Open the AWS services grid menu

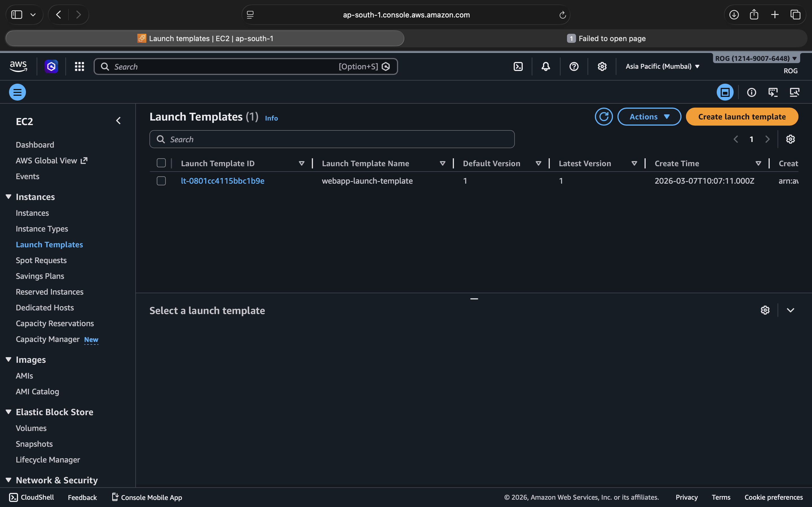tap(79, 66)
